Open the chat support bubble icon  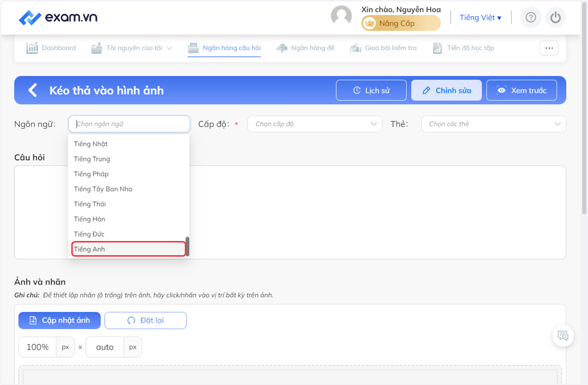pyautogui.click(x=563, y=336)
